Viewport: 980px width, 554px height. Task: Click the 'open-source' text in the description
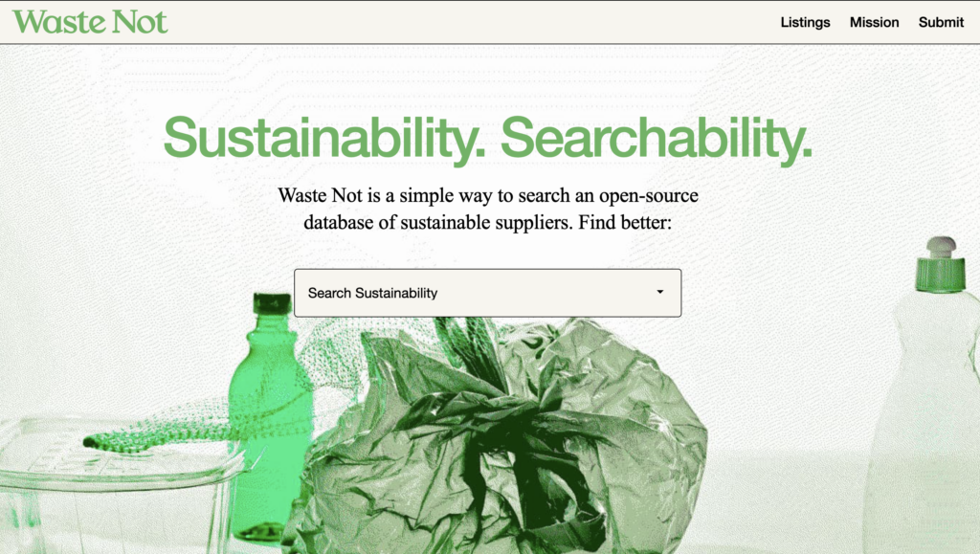649,195
